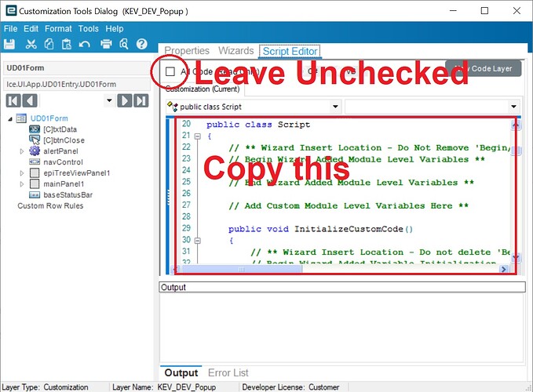Expand the alertPanel node
Screen dimensions: 533x392
point(22,151)
